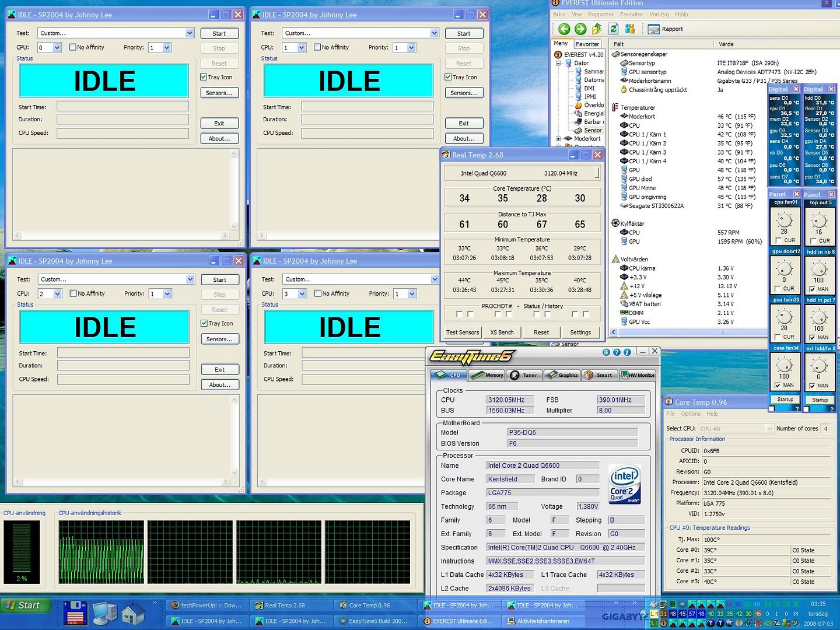Open the Options menu in Core Temp
Image resolution: width=840 pixels, height=630 pixels.
tap(691, 414)
